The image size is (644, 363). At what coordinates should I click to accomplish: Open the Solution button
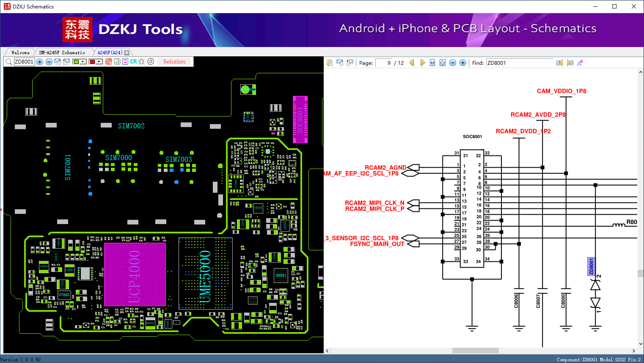coord(174,62)
